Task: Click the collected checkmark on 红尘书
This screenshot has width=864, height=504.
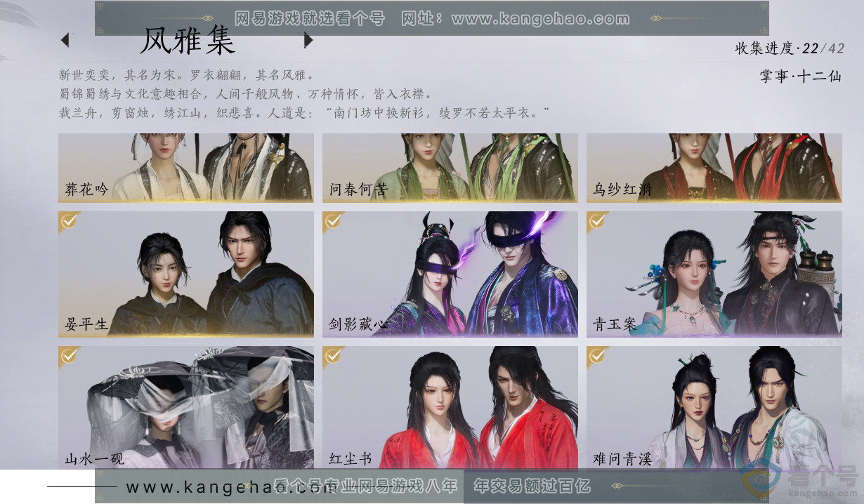Action: [333, 356]
